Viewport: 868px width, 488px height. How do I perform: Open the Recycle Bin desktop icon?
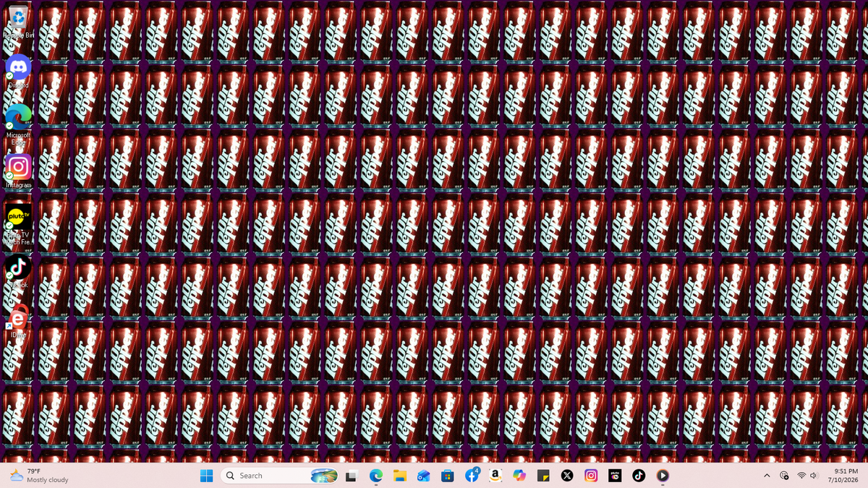tap(18, 21)
